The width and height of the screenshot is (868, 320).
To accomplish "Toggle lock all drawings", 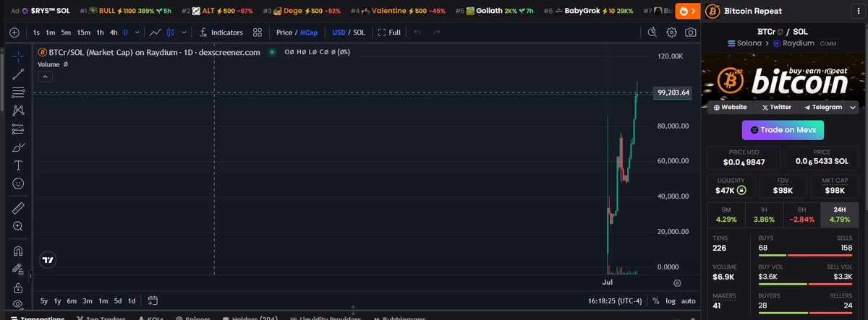I will 18,287.
